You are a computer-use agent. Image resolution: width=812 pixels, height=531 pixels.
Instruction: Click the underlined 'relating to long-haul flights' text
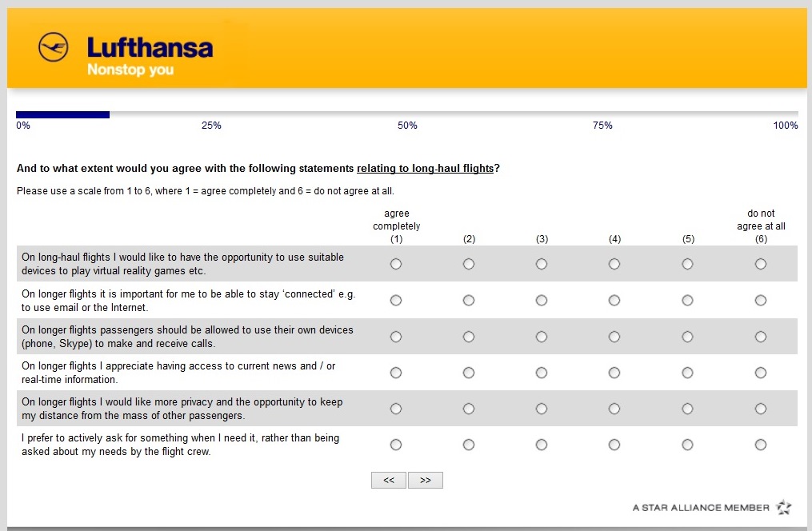point(425,169)
